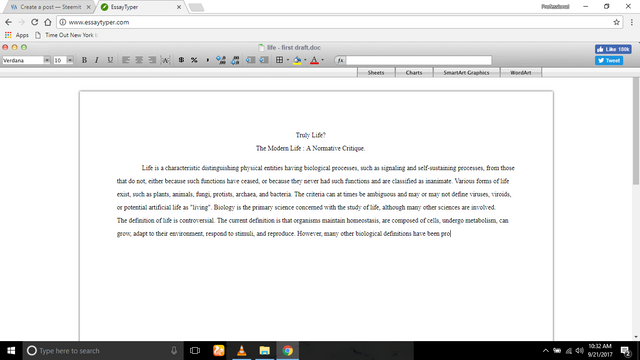Open the font size dropdown arrow

pyautogui.click(x=70, y=60)
